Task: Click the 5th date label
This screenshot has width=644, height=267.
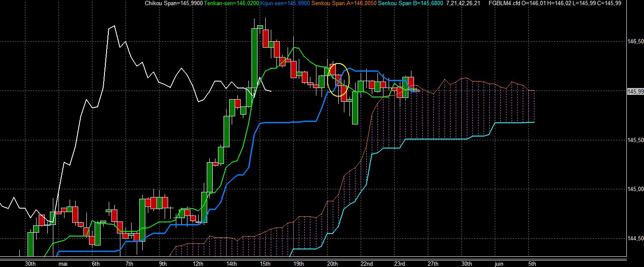Action: point(532,263)
